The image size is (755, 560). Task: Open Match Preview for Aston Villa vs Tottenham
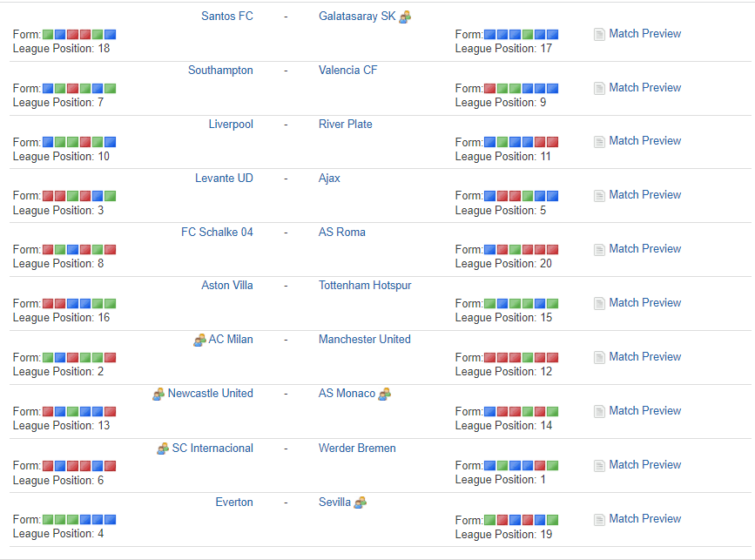tap(644, 303)
